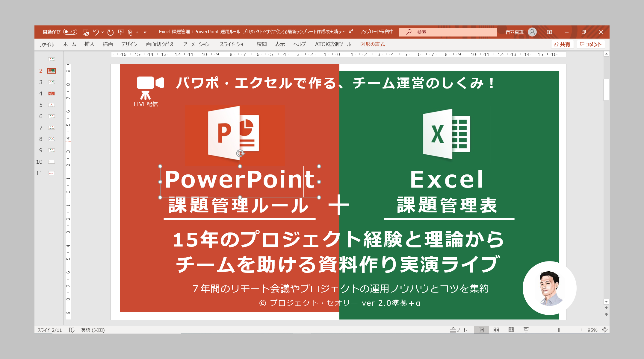
Task: Click the Ribbon Display Options icon
Action: [549, 32]
